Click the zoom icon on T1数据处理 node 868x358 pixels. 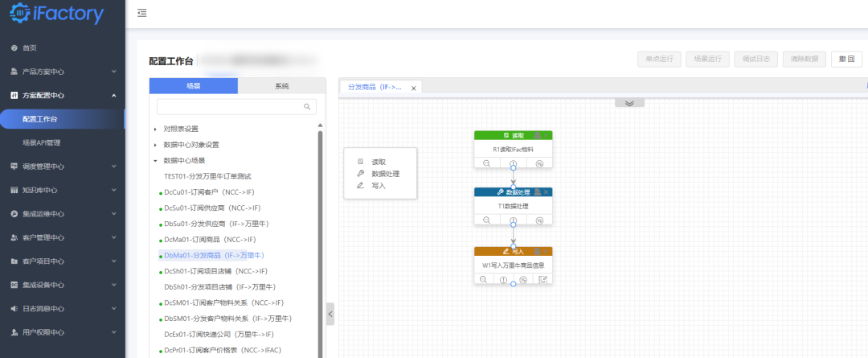pyautogui.click(x=487, y=220)
